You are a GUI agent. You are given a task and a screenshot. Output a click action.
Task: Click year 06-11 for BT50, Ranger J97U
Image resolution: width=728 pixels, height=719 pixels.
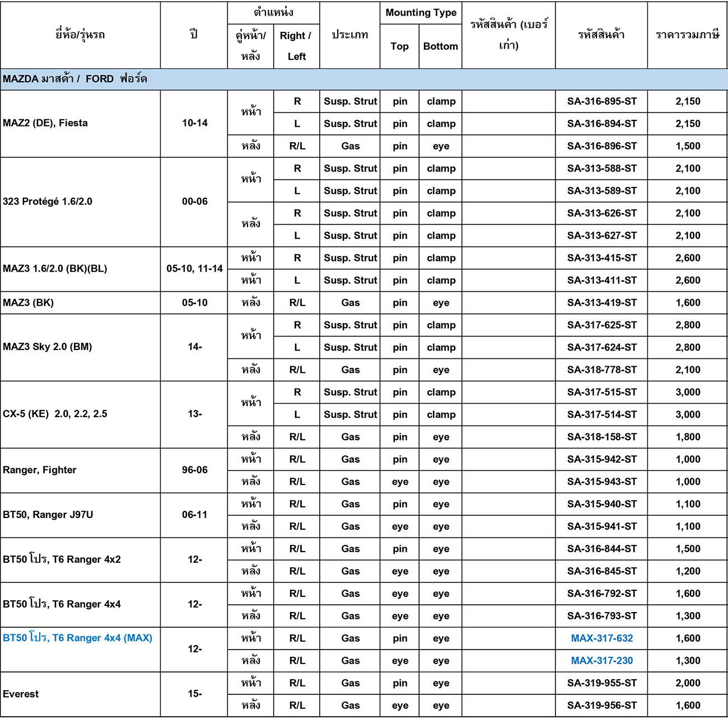tap(194, 515)
